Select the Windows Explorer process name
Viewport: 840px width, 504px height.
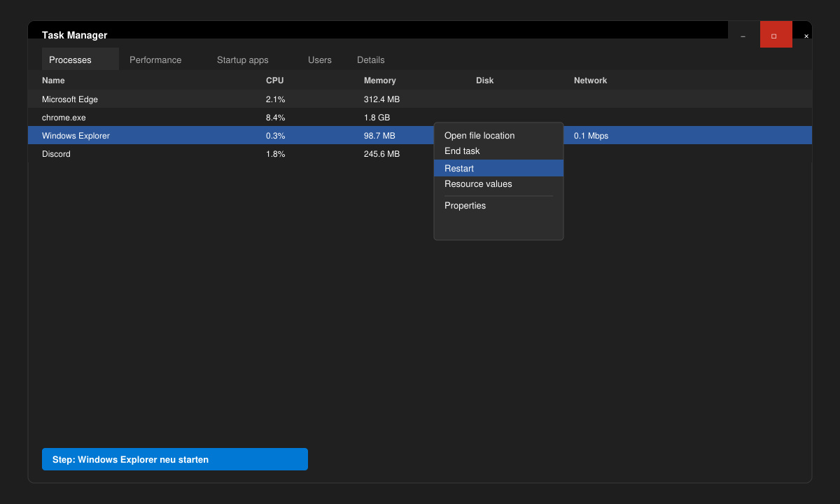pos(76,136)
